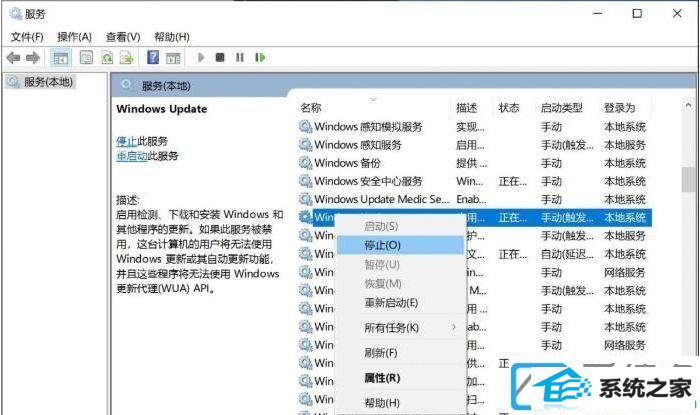Choose 停止(O) in the context menu
The image size is (700, 415).
click(400, 245)
